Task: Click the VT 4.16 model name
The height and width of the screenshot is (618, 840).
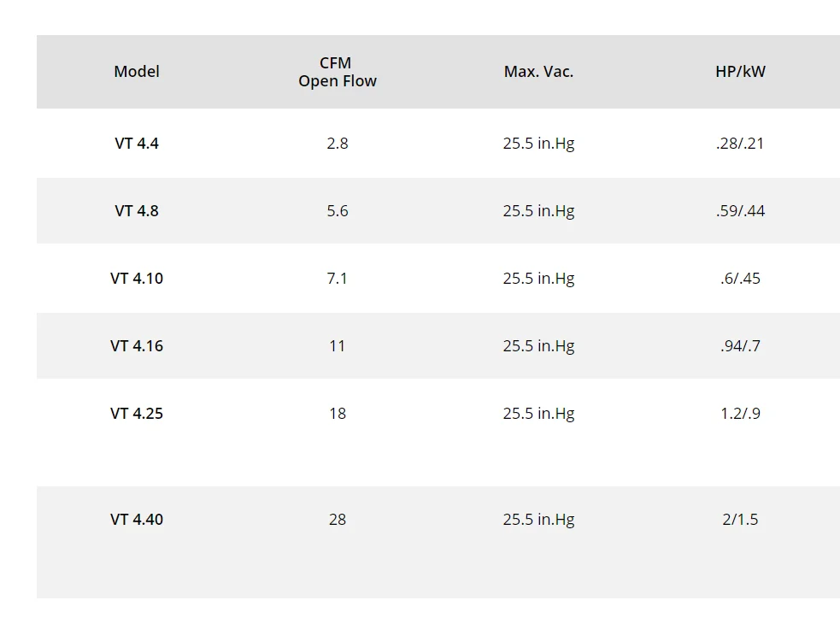Action: [137, 345]
